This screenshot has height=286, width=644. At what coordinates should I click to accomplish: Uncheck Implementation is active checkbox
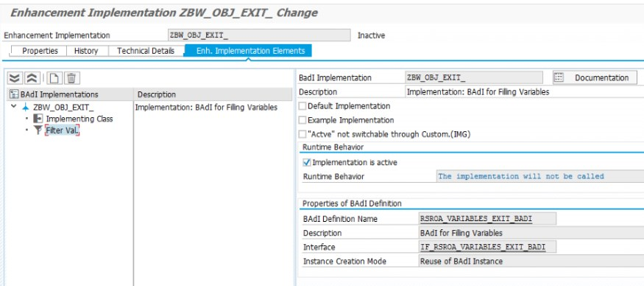307,163
